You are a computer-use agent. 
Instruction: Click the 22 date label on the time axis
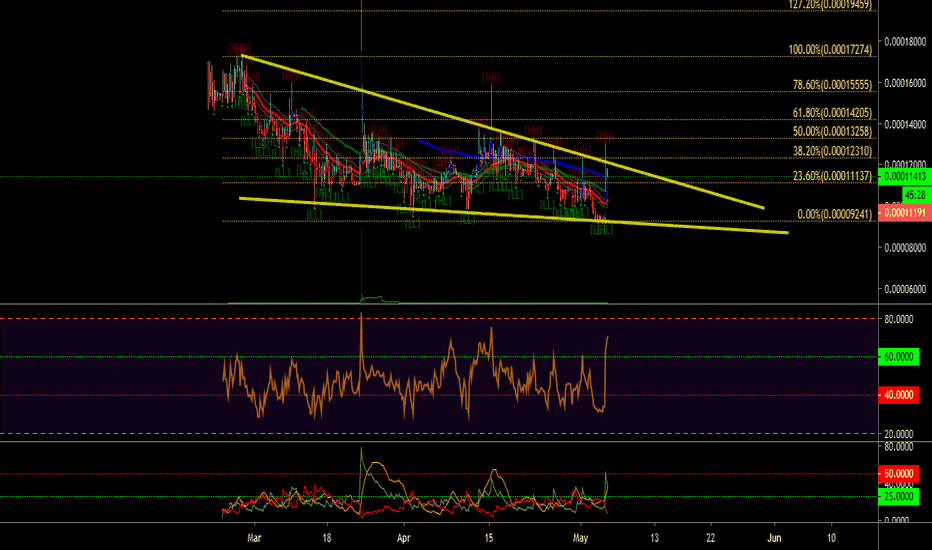(x=710, y=538)
